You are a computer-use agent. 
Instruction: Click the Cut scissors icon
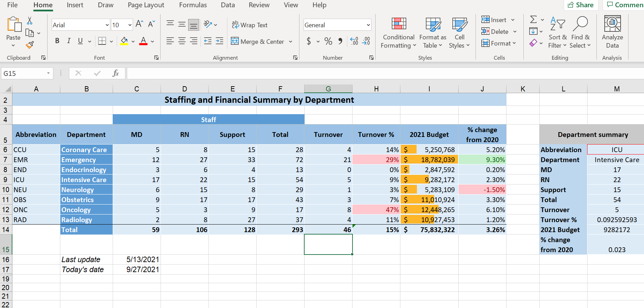(x=30, y=21)
